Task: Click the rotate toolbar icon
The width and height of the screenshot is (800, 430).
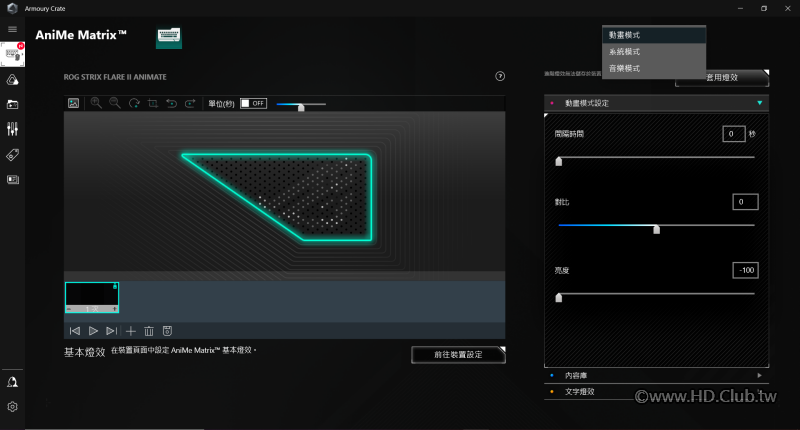Action: coord(134,104)
